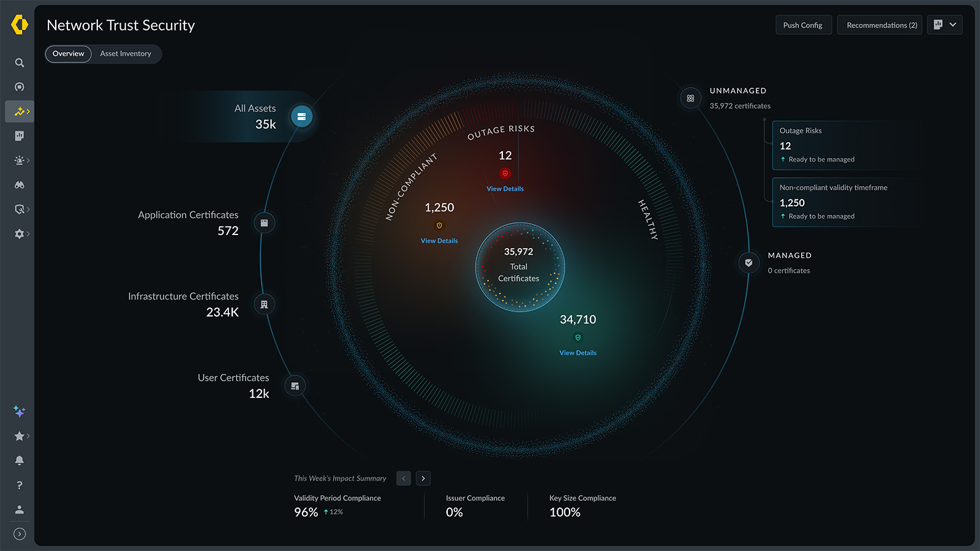Open the binoculars icon in the sidebar
Image resolution: width=980 pixels, height=551 pixels.
click(20, 185)
